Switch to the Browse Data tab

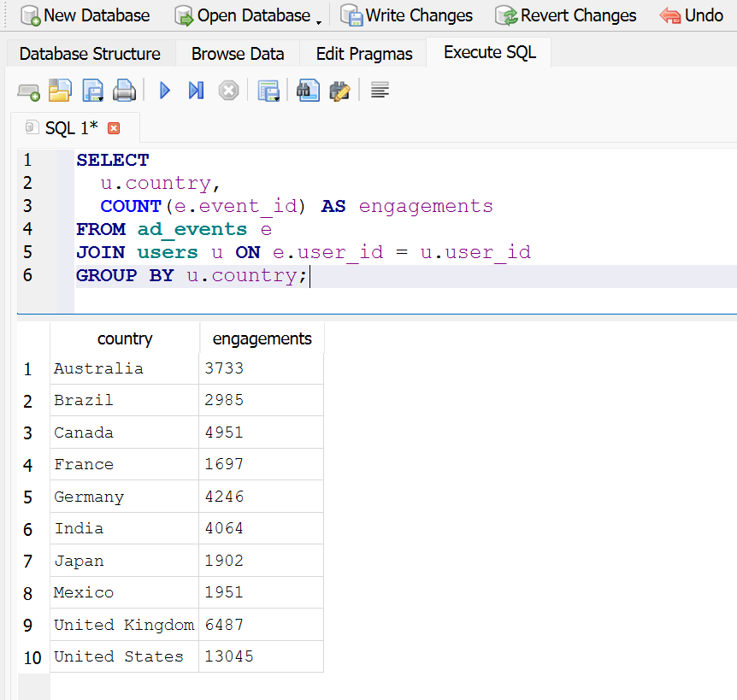point(238,54)
